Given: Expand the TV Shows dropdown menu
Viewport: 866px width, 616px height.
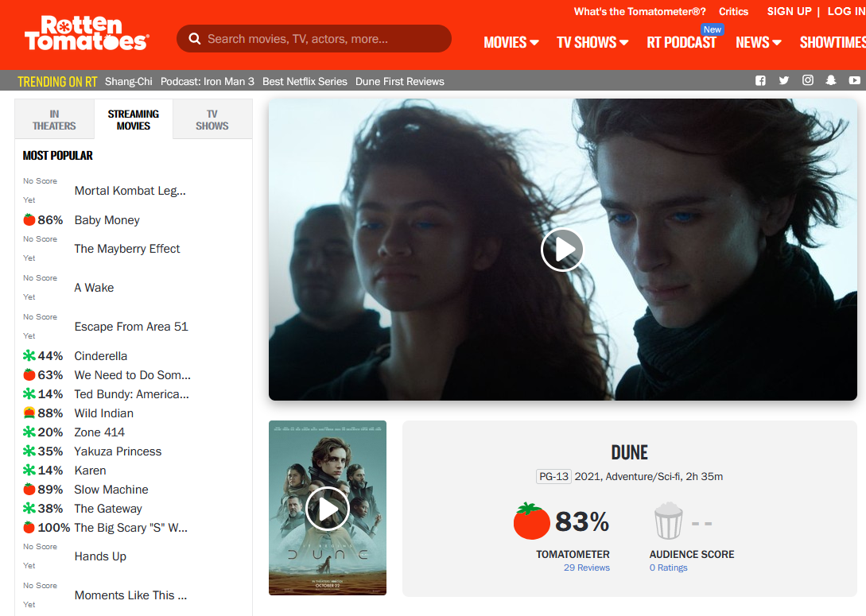Looking at the screenshot, I should (592, 42).
